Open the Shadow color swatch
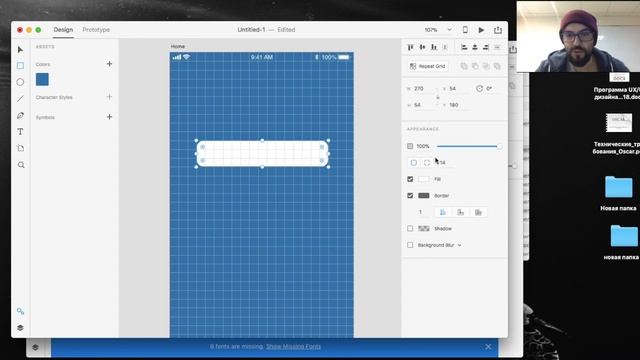 pos(424,229)
